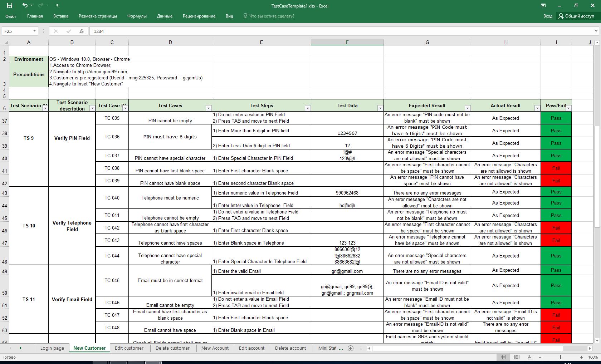Viewport: 601px width, 364px height.
Task: Click the Insert Function fx icon
Action: [82, 31]
